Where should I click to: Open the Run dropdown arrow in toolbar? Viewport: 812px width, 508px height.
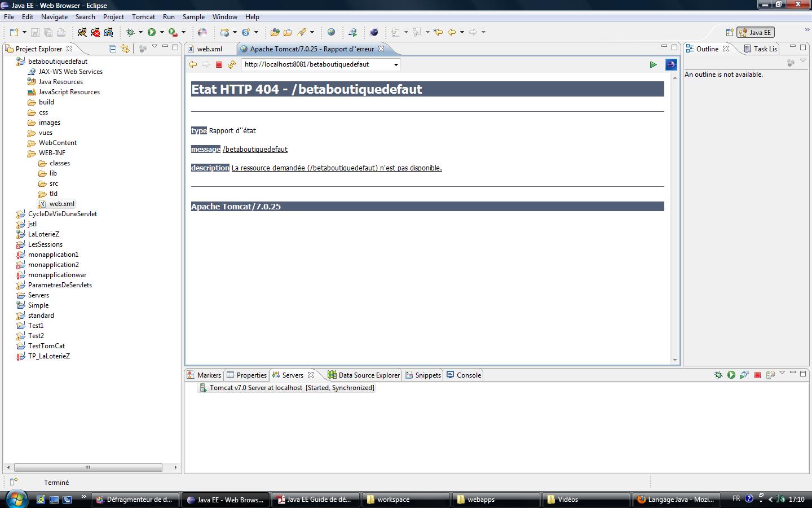click(162, 32)
